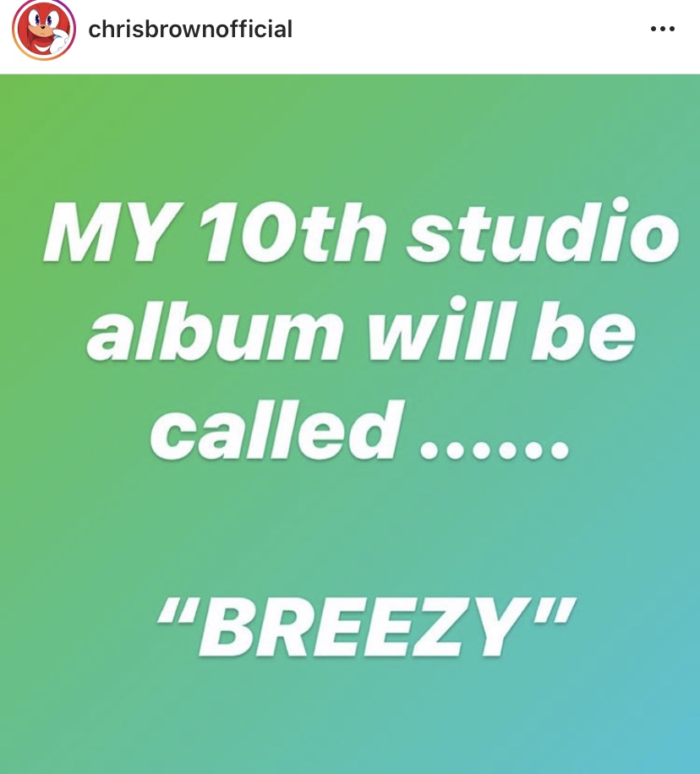Click the colored story ring around avatar

(x=44, y=29)
